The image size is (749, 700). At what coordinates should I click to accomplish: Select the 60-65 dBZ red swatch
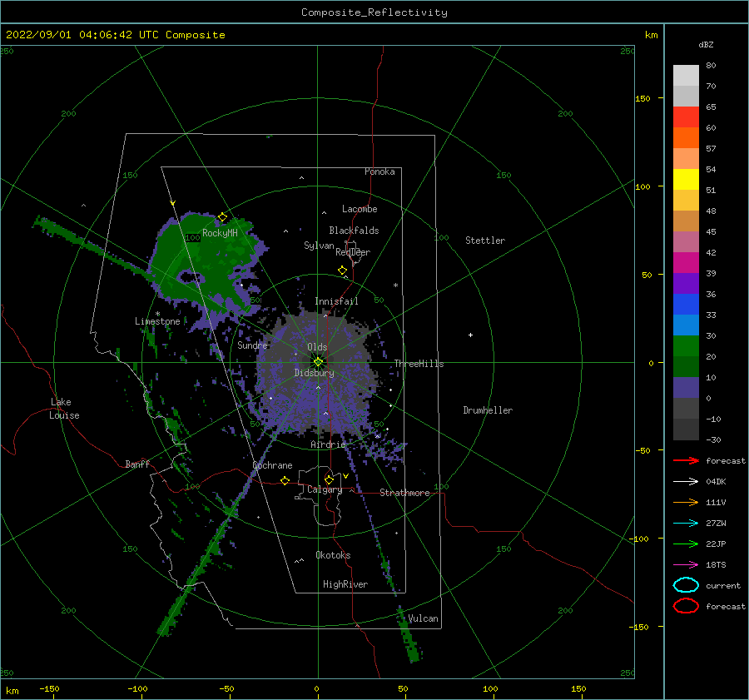[686, 117]
